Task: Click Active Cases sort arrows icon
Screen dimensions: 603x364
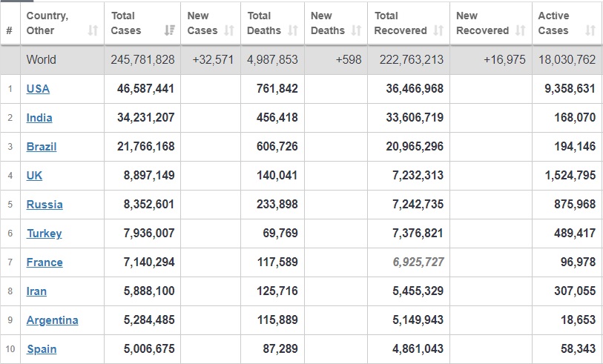Action: tap(590, 30)
